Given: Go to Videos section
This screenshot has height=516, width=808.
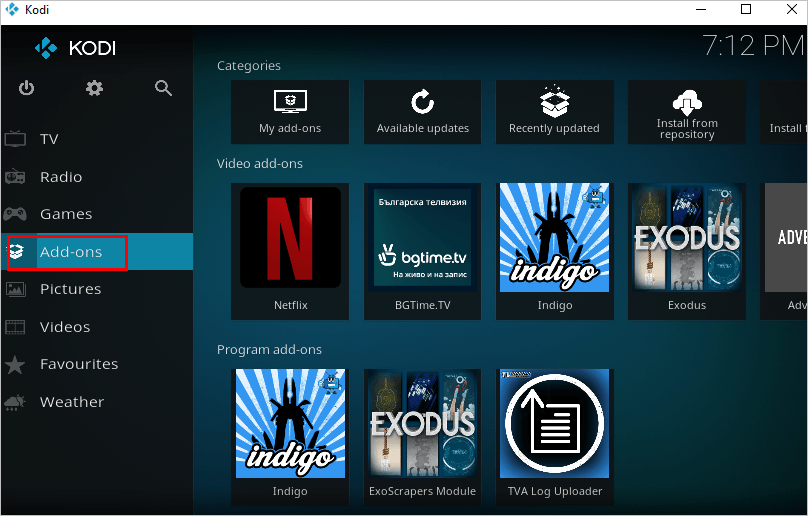Looking at the screenshot, I should tap(97, 327).
